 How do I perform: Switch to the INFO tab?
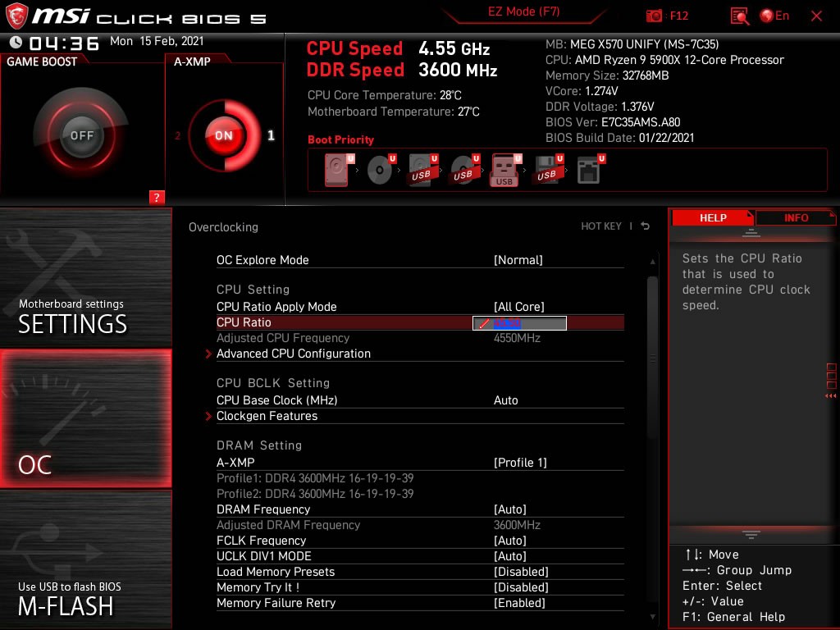796,217
